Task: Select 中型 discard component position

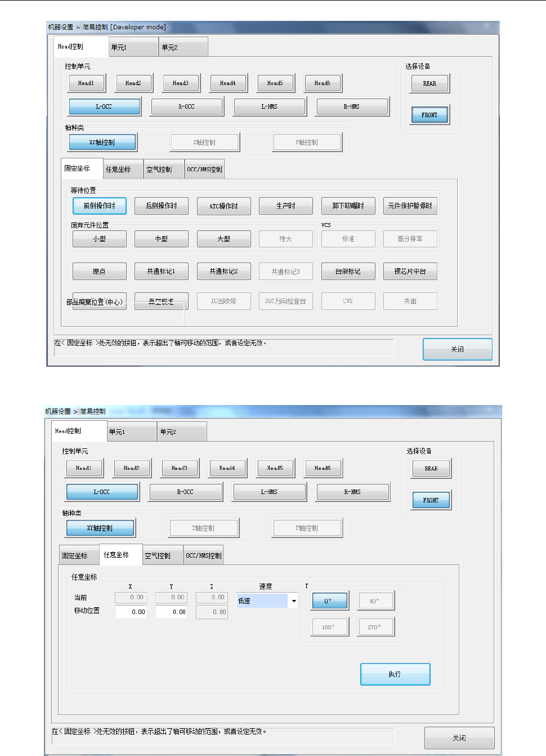Action: 162,239
